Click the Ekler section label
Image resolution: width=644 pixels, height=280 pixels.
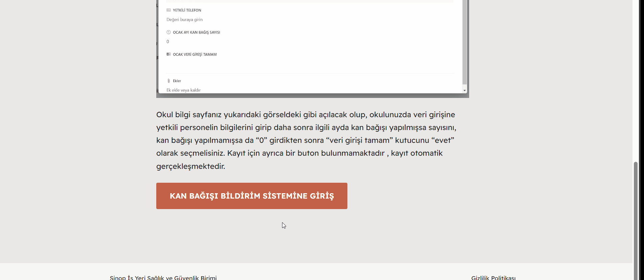point(177,81)
